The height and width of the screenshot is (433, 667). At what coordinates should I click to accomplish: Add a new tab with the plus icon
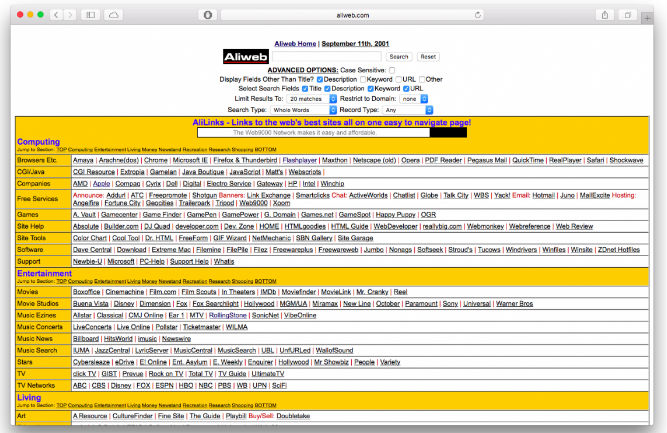(x=647, y=18)
